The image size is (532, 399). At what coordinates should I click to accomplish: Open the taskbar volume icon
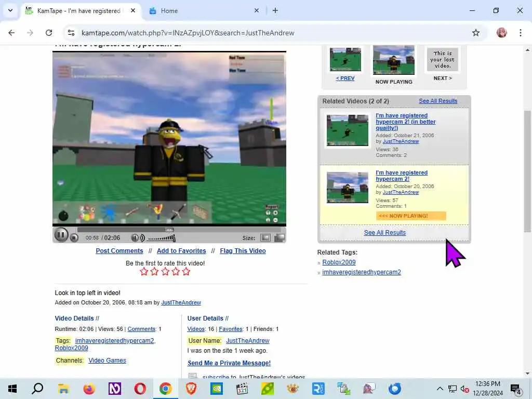465,389
